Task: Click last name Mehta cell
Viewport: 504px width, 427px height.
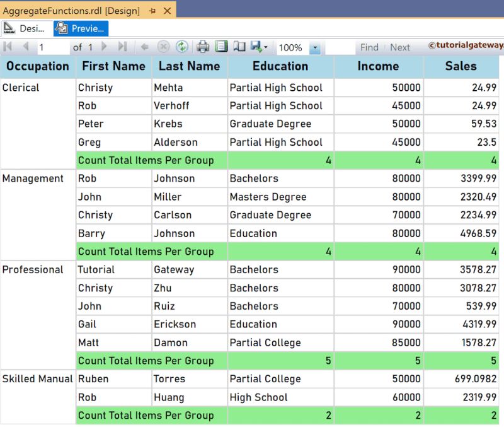Action: [190, 88]
